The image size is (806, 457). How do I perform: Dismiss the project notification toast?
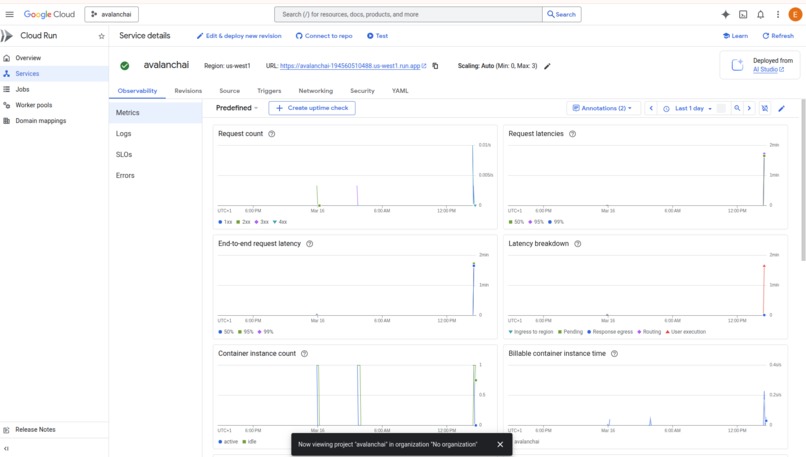(500, 445)
